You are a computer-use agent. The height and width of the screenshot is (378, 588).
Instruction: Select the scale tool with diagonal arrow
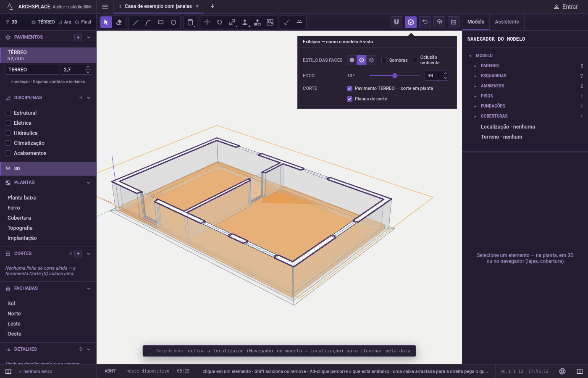point(232,22)
